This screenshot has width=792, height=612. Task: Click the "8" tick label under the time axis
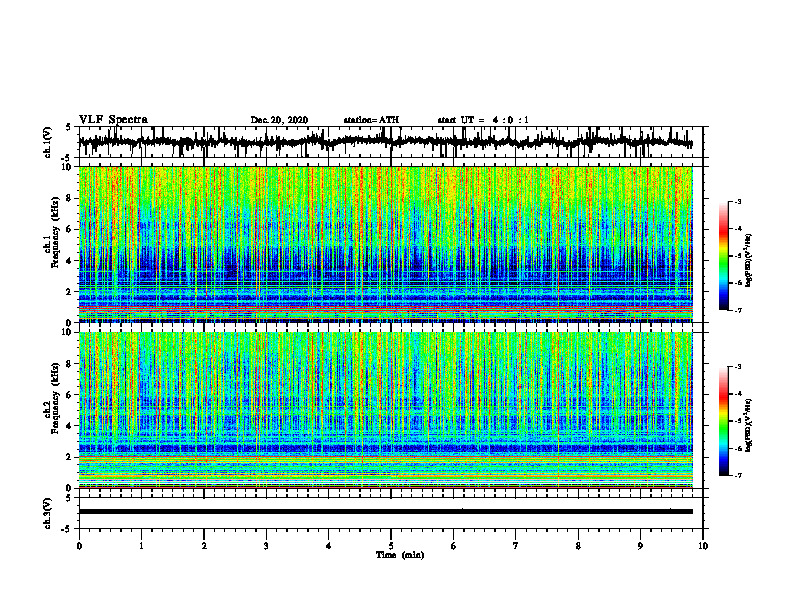(x=578, y=546)
